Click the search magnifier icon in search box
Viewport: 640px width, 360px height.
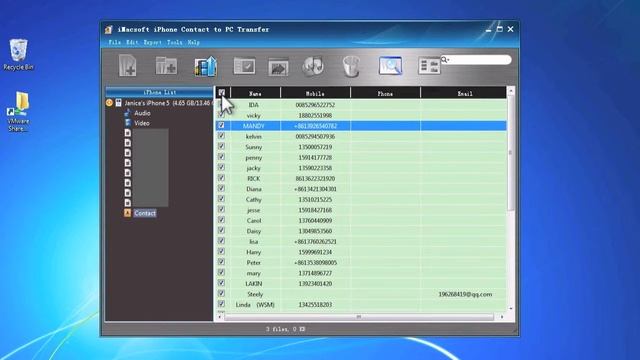445,60
